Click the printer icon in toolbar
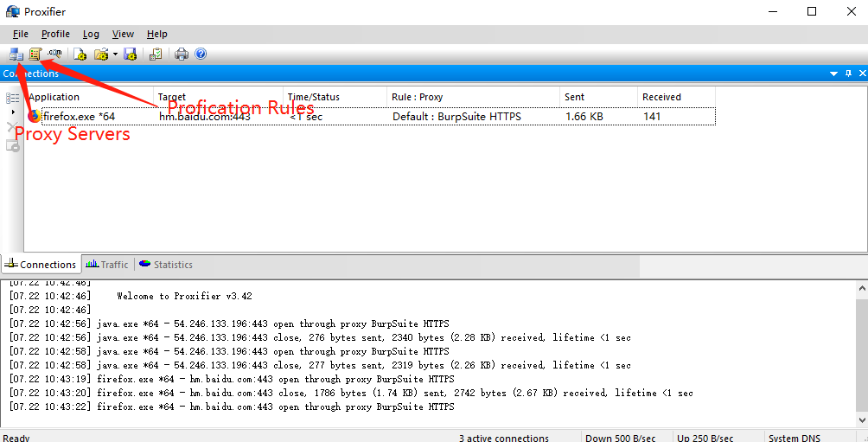Viewport: 868px width, 442px height. [182, 54]
